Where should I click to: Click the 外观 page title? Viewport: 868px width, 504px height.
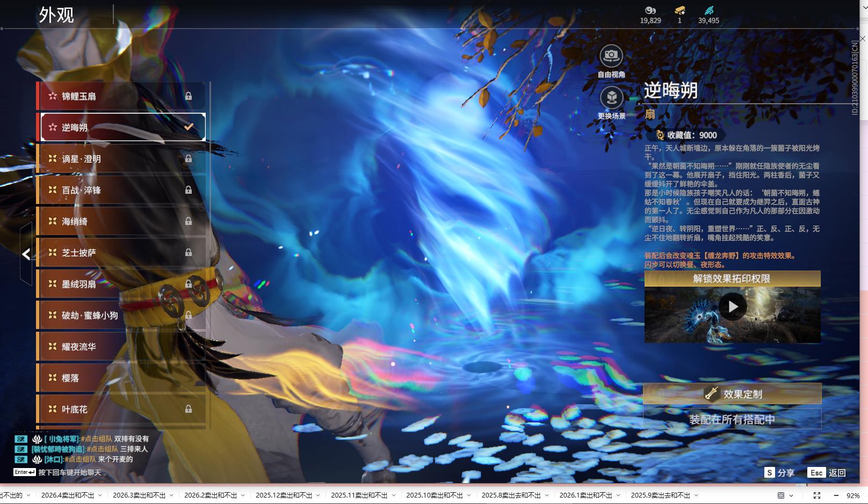click(56, 15)
